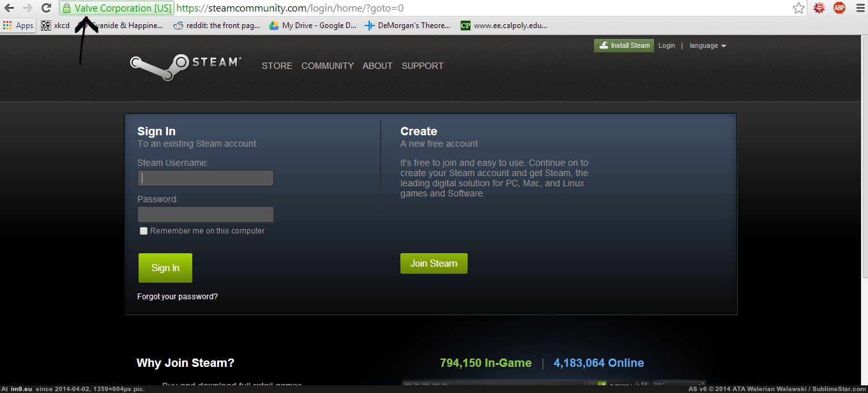The width and height of the screenshot is (868, 393).
Task: Open the www.ee.calpoly.edu bookmark
Action: (504, 26)
